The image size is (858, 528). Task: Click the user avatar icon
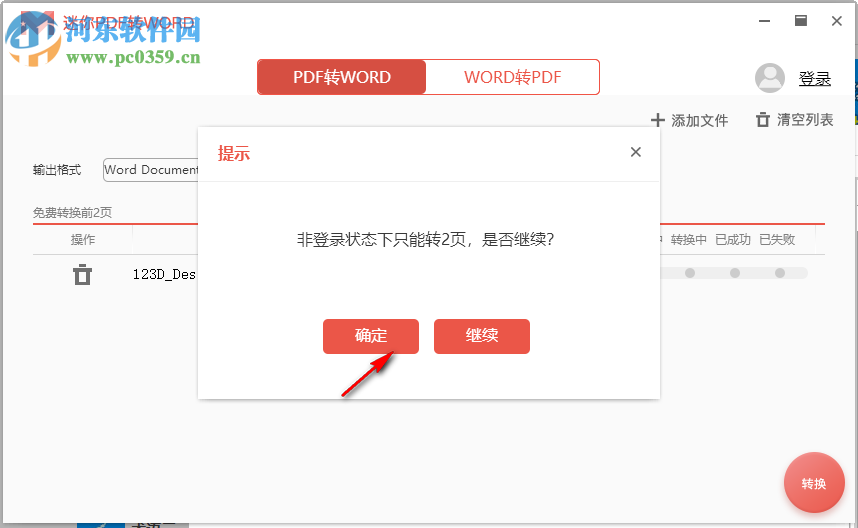coord(770,78)
